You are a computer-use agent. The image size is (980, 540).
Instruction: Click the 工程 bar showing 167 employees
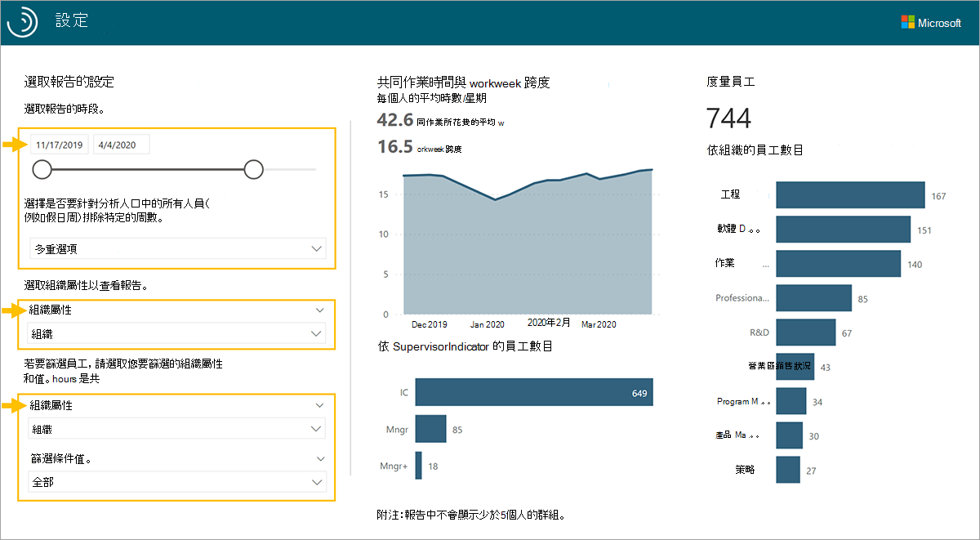pyautogui.click(x=849, y=194)
